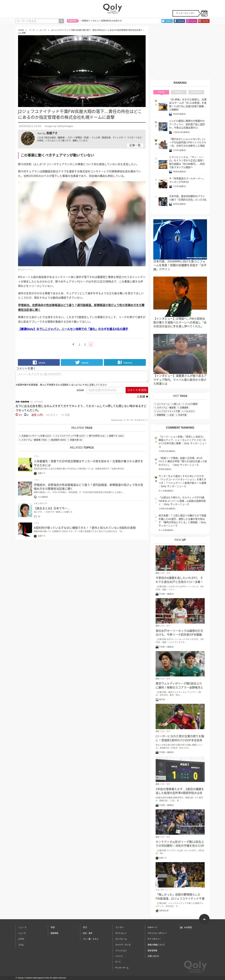
Task: Click the author avatar of 高橋アオ
Action: pos(28,139)
